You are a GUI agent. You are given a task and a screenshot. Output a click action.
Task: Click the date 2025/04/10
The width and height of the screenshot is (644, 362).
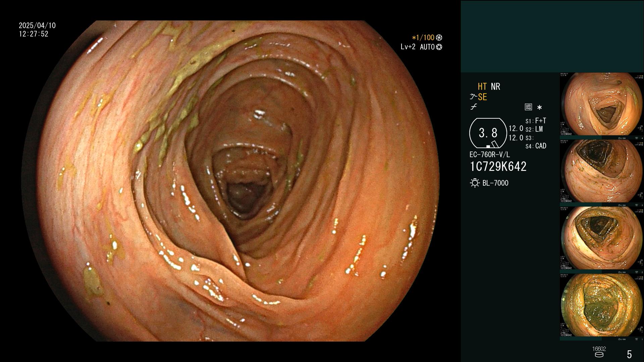click(37, 25)
